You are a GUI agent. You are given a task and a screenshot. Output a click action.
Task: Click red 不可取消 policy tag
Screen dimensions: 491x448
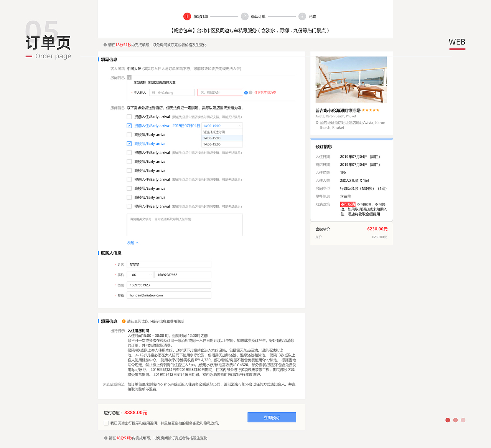348,205
